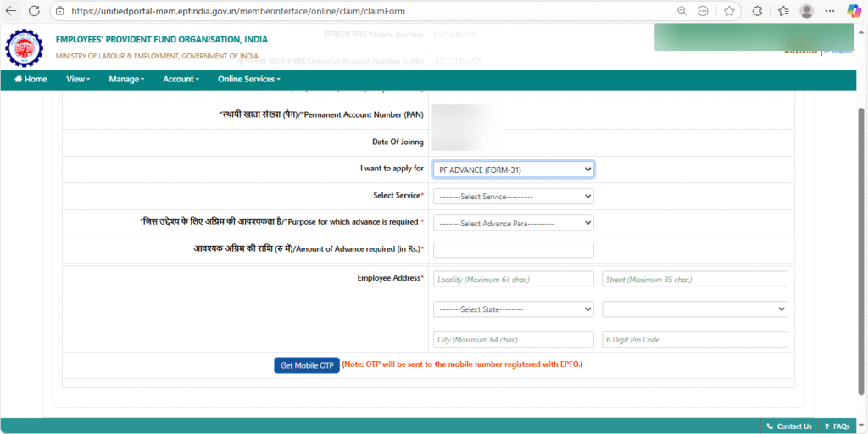Click 'Ministry of Labour & Employment' subtitle
The width and height of the screenshot is (868, 434).
point(157,57)
